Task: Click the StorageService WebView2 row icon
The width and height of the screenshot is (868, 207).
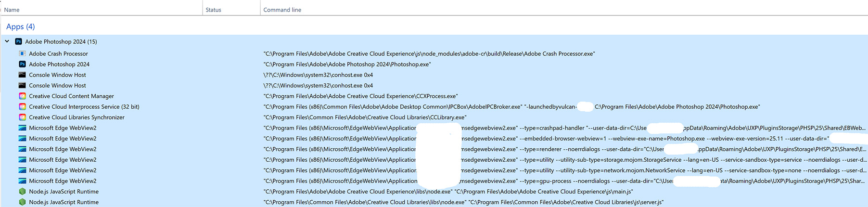Action: point(22,159)
